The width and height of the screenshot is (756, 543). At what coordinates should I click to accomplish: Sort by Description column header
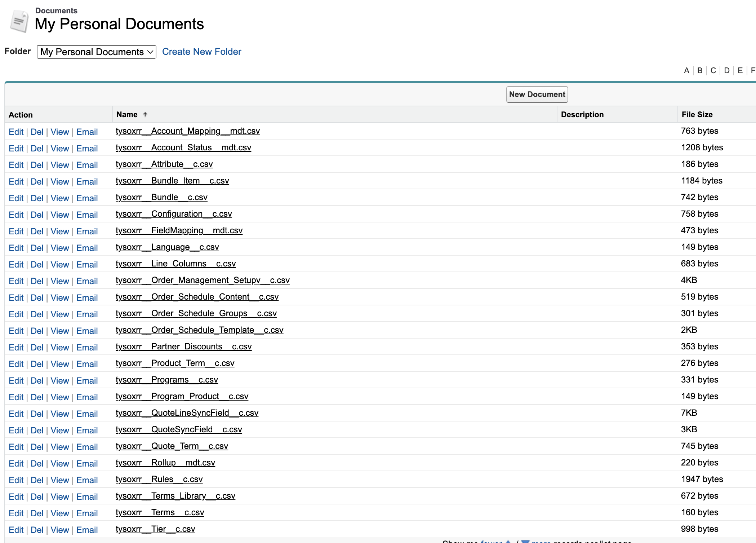pos(582,115)
